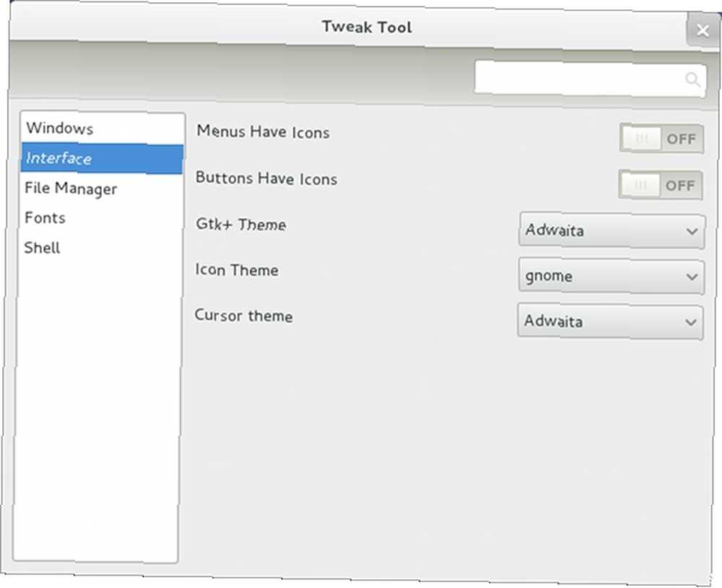Switch to the Fonts section
This screenshot has height=588, width=722.
tap(101, 217)
